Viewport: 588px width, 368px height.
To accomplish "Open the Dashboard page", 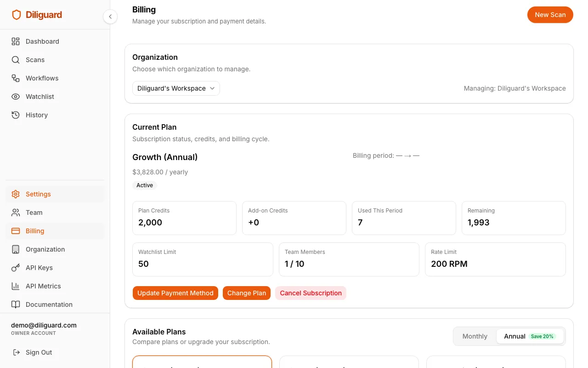I will point(55,41).
